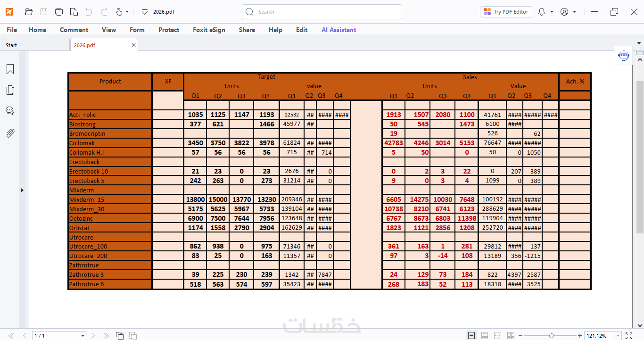The image size is (644, 340).
Task: Expand the account dropdown arrow
Action: coord(574,12)
